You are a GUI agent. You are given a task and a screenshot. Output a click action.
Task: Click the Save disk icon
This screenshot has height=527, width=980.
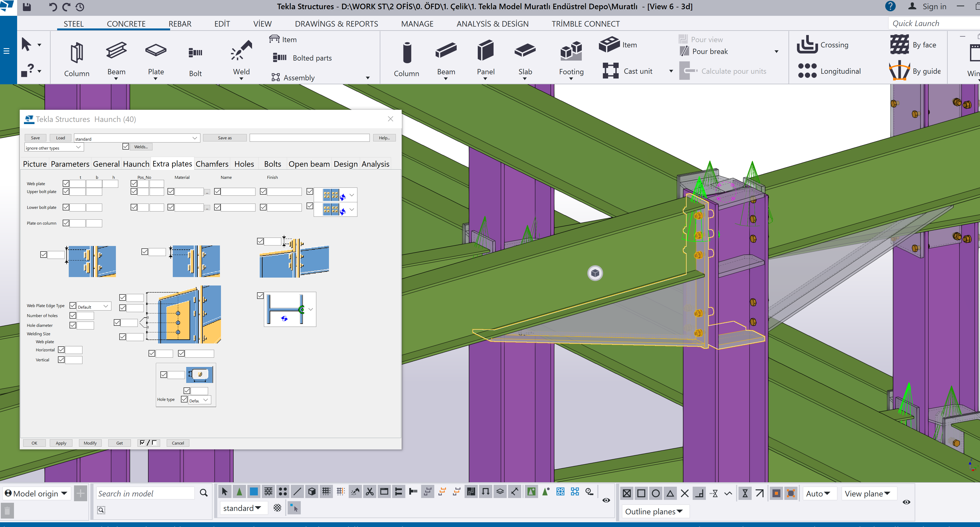27,7
